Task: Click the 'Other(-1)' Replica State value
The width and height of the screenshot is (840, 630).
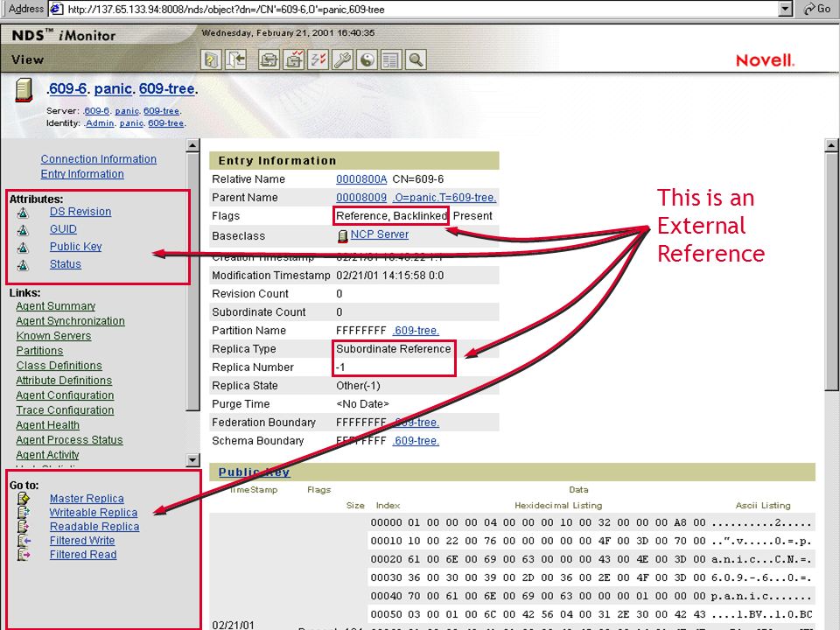Action: [358, 386]
